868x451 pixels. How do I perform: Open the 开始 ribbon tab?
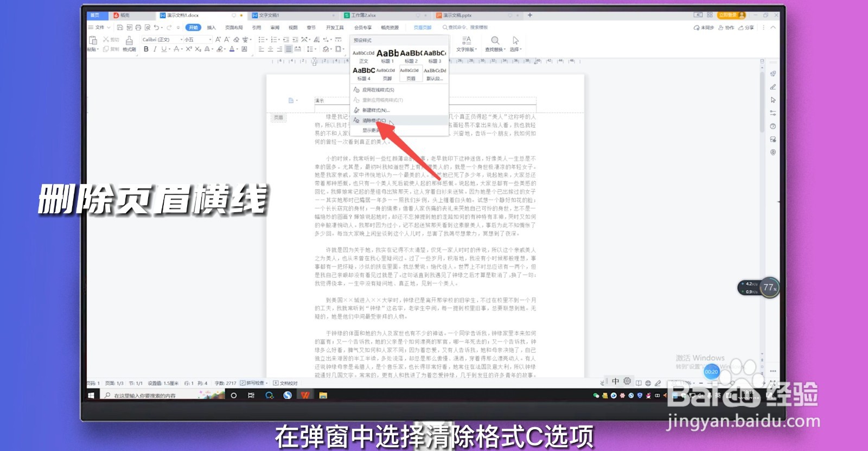(193, 27)
